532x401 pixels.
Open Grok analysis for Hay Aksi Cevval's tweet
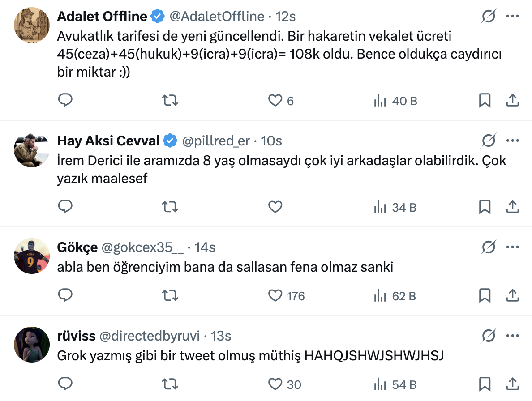point(489,140)
